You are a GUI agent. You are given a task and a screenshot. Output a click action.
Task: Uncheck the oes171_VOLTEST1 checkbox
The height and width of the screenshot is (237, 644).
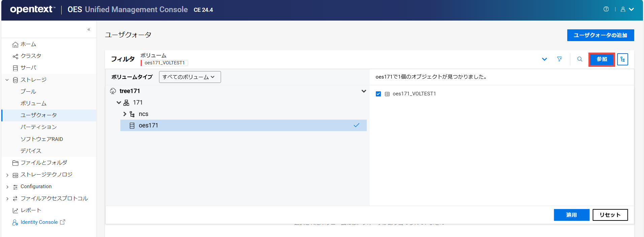pyautogui.click(x=378, y=94)
